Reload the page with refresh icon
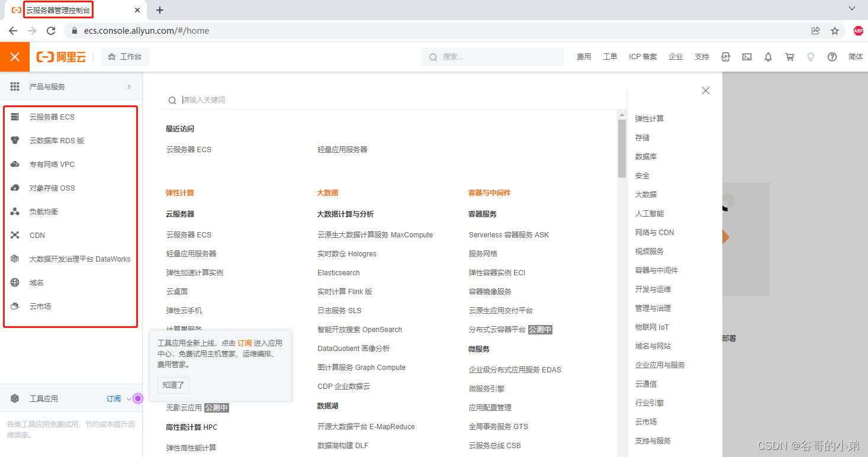This screenshot has height=457, width=868. coord(51,31)
